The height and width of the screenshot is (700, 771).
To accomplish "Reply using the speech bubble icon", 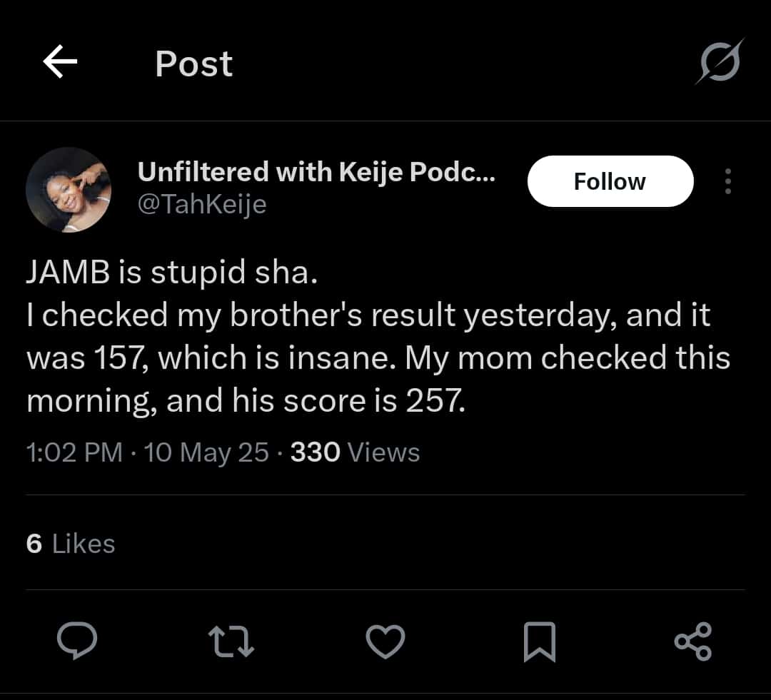I will click(77, 640).
